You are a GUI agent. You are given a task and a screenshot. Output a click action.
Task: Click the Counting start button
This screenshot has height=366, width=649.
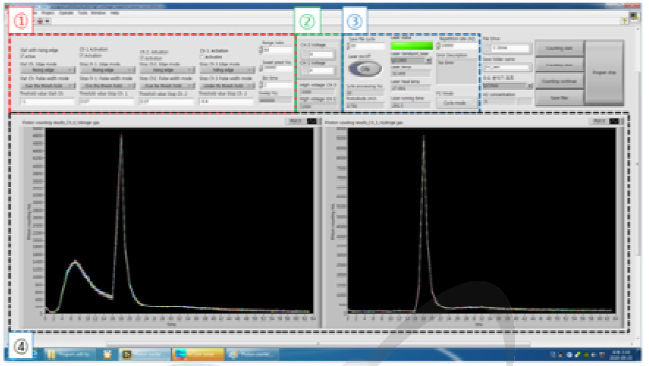click(x=559, y=48)
